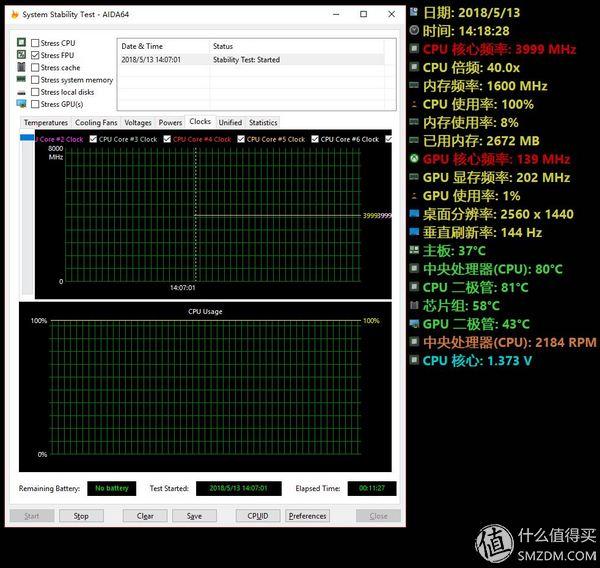Select the Clocks tab
600x568 pixels.
[200, 121]
